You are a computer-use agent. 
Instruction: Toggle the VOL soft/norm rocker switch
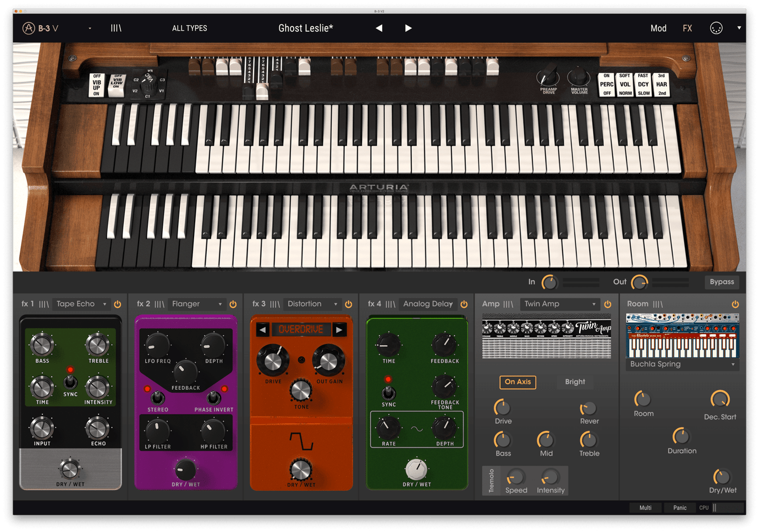(x=625, y=85)
